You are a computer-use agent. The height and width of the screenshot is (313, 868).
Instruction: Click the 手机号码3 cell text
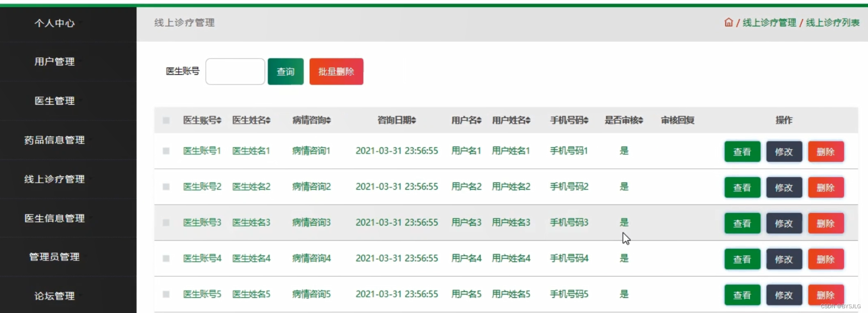coord(569,223)
